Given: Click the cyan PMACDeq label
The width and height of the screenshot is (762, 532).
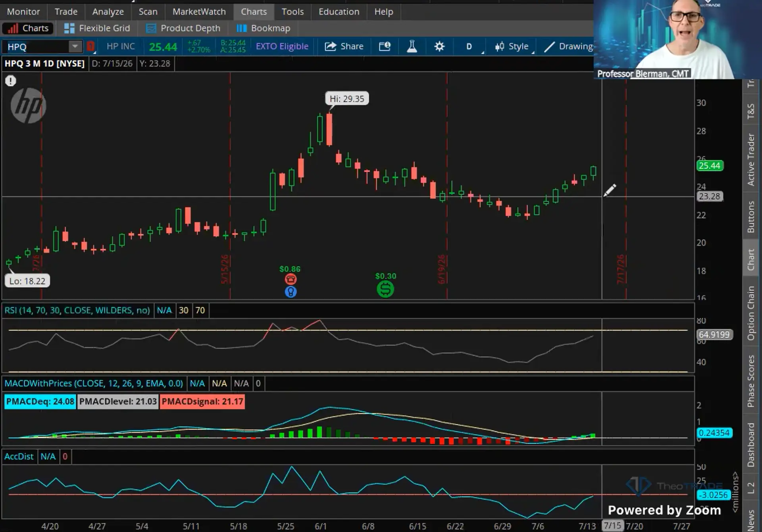Looking at the screenshot, I should [40, 401].
